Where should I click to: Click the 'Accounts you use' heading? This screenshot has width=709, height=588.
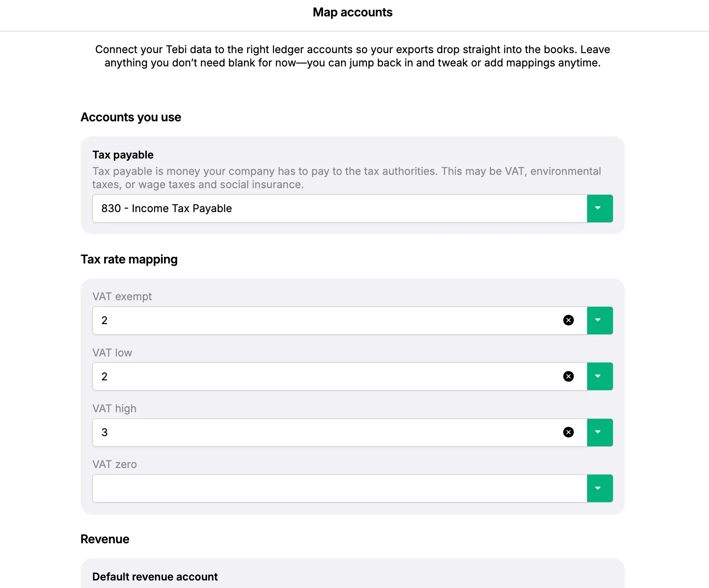click(131, 117)
